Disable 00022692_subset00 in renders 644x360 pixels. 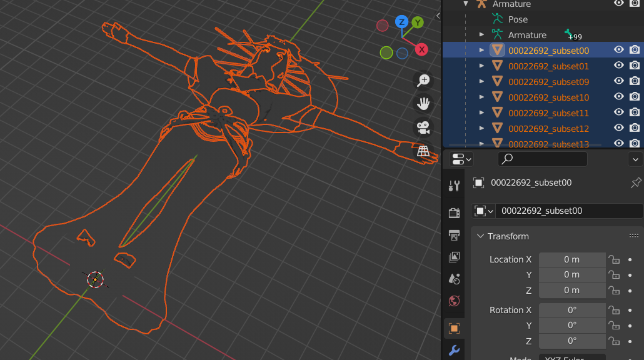pyautogui.click(x=635, y=49)
